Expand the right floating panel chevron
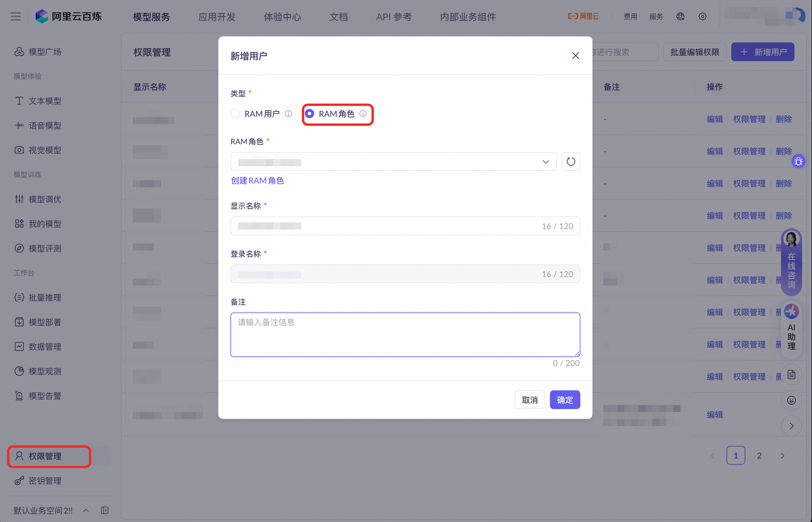This screenshot has height=522, width=812. [791, 426]
